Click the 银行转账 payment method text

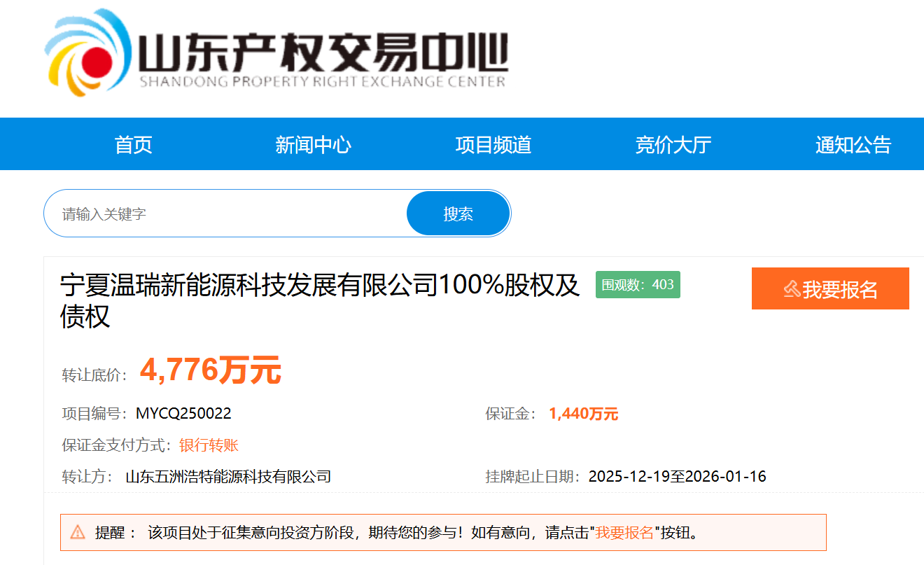209,445
